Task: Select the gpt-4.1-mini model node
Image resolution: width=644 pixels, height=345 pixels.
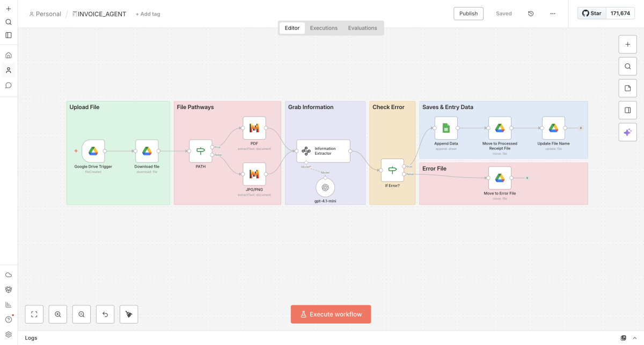Action: (x=325, y=188)
